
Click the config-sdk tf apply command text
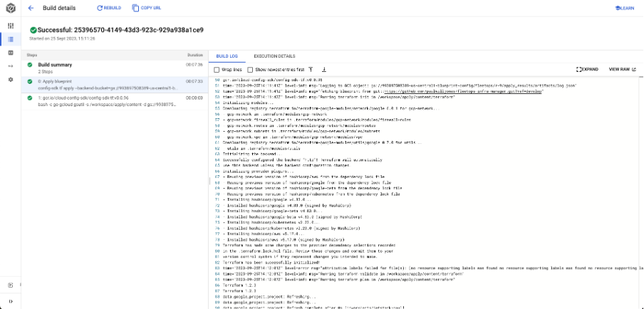click(x=108, y=88)
